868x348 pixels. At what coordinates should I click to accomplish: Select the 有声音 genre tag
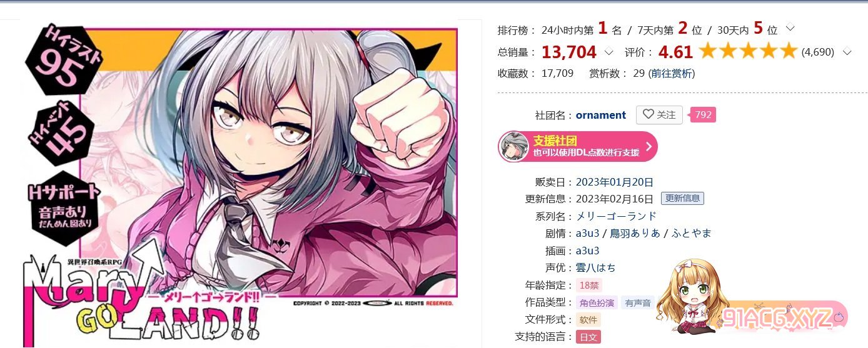(638, 302)
